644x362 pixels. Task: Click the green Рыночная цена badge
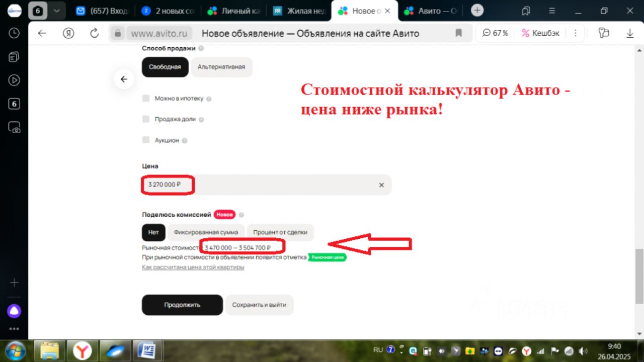328,257
